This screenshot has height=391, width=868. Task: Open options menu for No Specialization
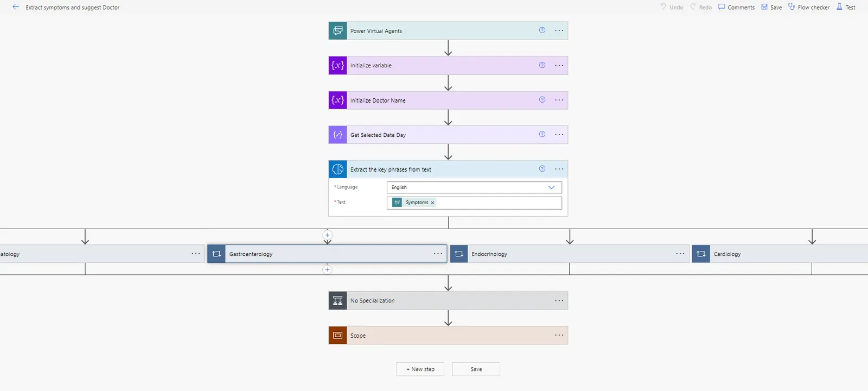[559, 301]
